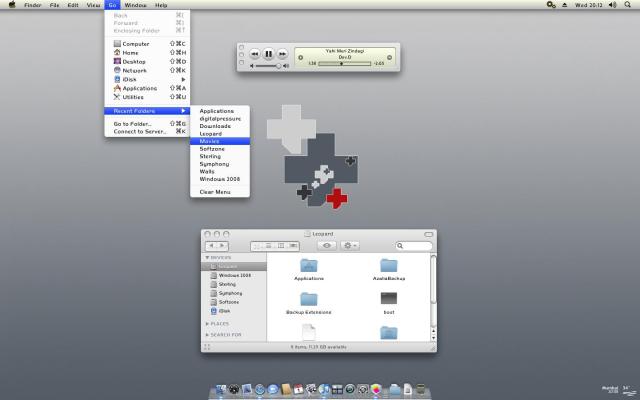640x400 pixels.
Task: Choose Home in the Go menu
Action: pyautogui.click(x=147, y=53)
